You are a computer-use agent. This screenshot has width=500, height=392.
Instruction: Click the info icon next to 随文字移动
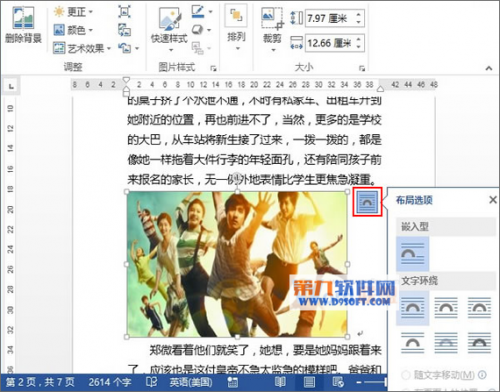pos(482,375)
